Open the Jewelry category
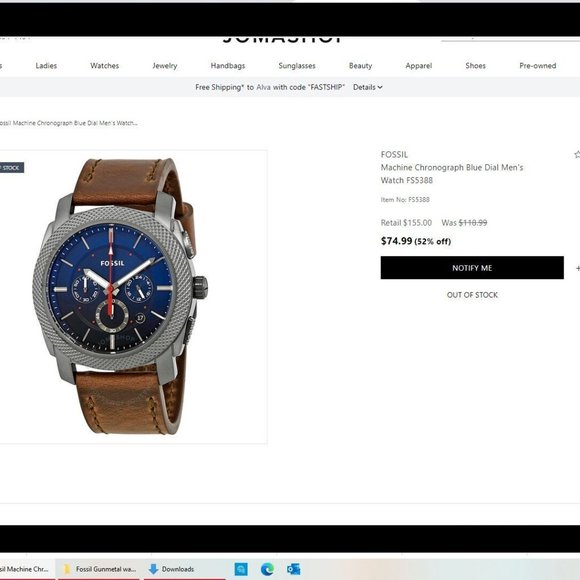 coord(165,66)
